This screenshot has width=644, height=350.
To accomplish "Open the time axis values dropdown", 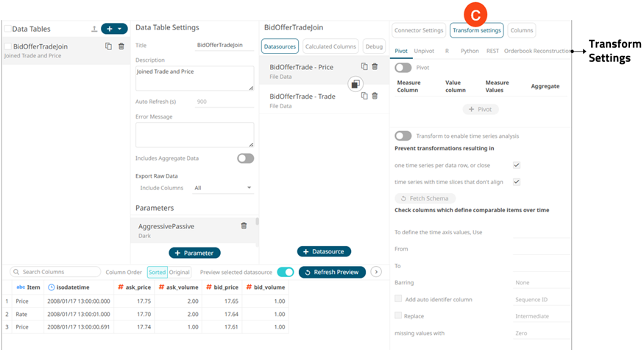I will click(x=541, y=232).
